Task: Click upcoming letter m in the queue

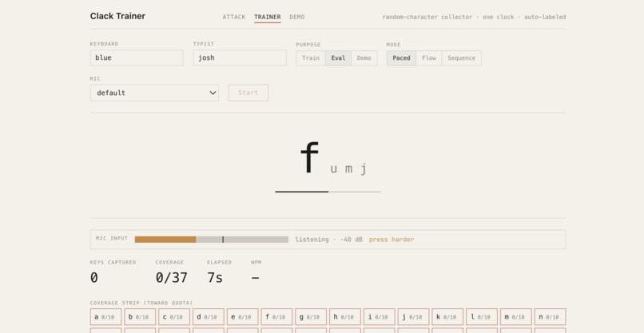Action: 348,168
